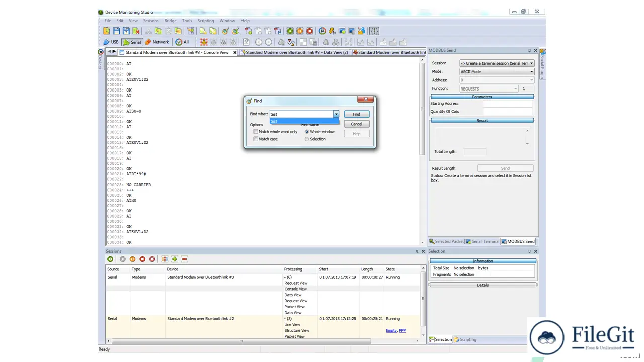Switch to Data View (2) tab
Viewport: 644px width, 362px height.
tap(295, 52)
